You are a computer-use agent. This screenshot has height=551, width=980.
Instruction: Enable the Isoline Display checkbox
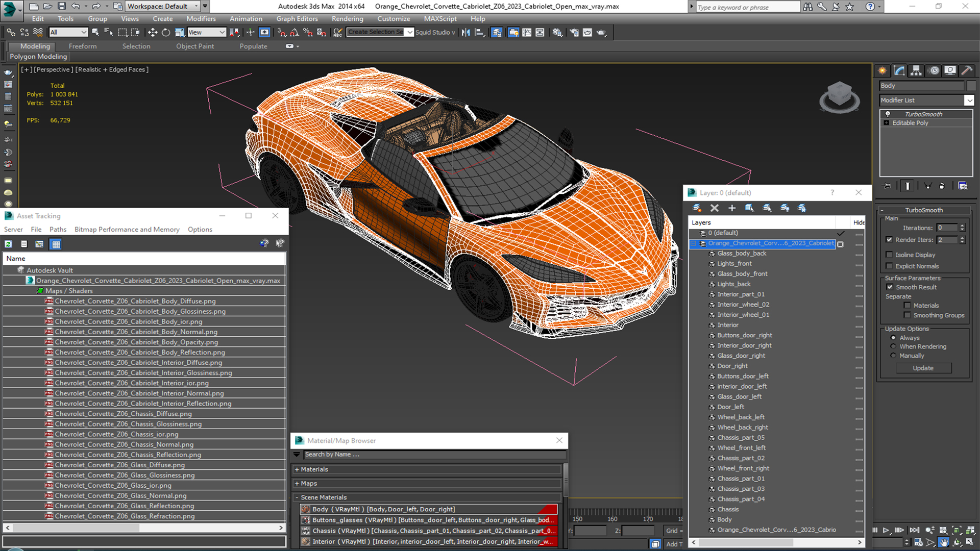[889, 255]
